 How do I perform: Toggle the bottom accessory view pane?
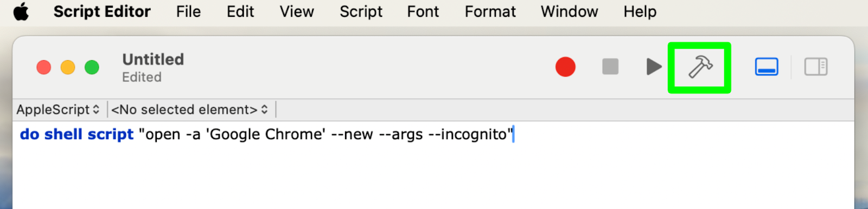767,67
